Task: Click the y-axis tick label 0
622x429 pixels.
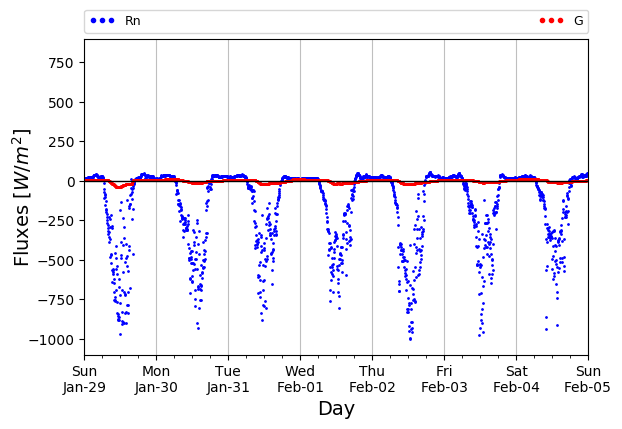Action: click(x=71, y=182)
